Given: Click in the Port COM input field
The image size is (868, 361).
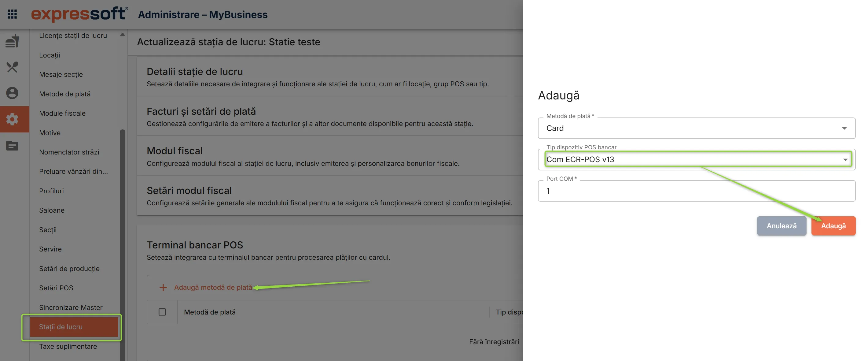Looking at the screenshot, I should pos(697,191).
